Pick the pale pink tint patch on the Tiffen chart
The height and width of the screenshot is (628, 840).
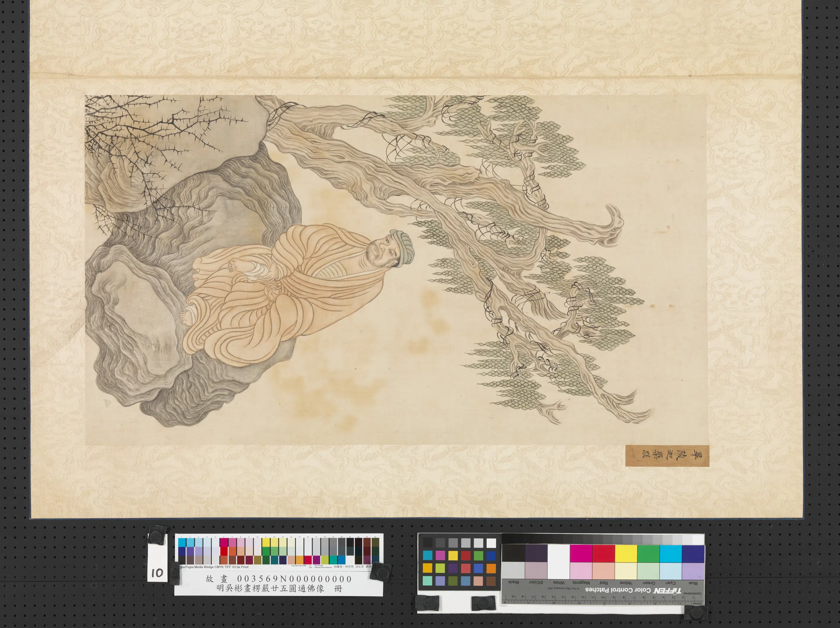tap(581, 571)
